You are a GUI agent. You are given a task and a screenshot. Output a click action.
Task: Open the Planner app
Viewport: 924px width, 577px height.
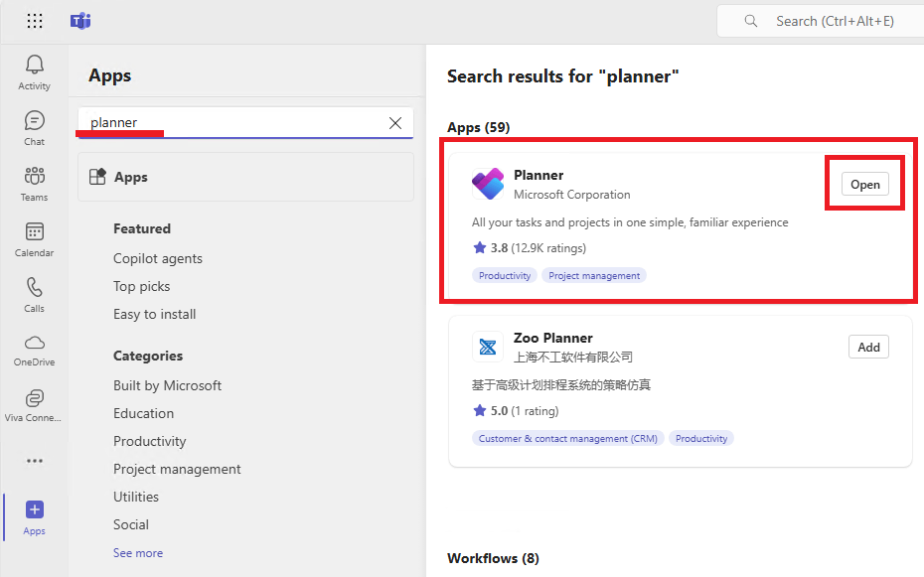tap(863, 184)
